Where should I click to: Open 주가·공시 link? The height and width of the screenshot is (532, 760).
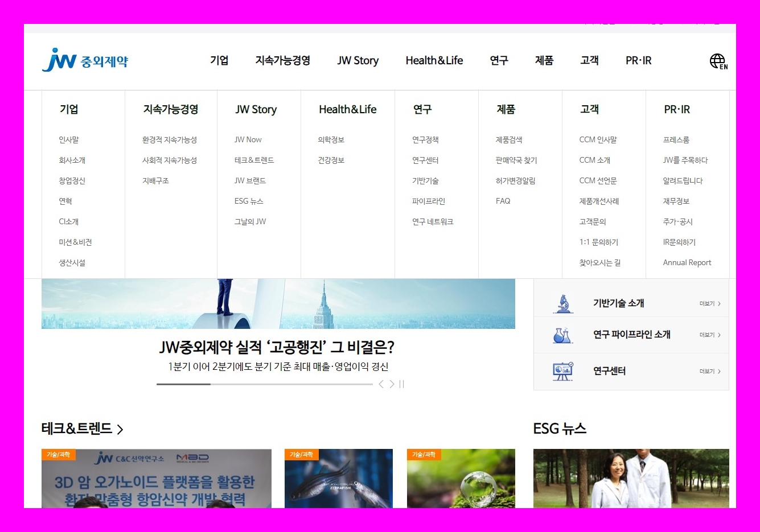[x=678, y=222]
